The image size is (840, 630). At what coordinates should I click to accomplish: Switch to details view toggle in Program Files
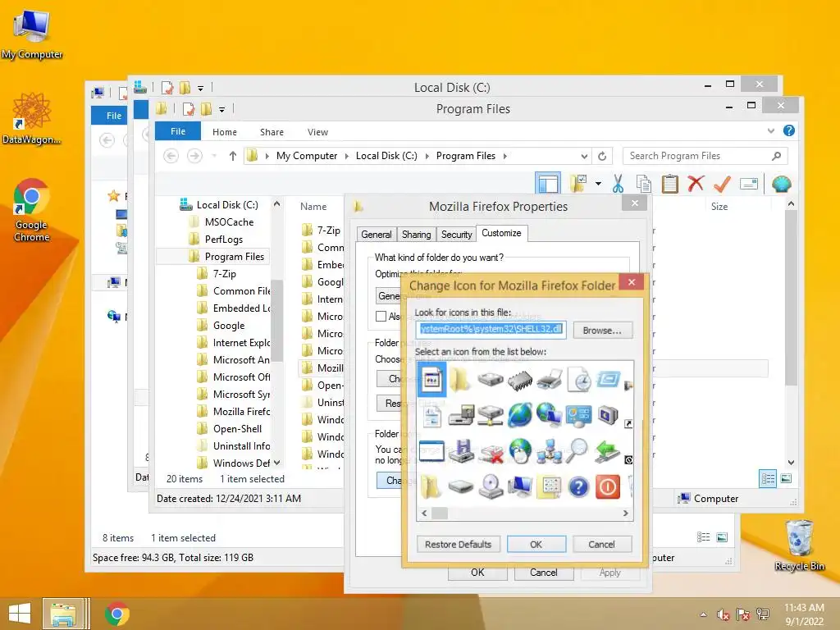(x=768, y=478)
